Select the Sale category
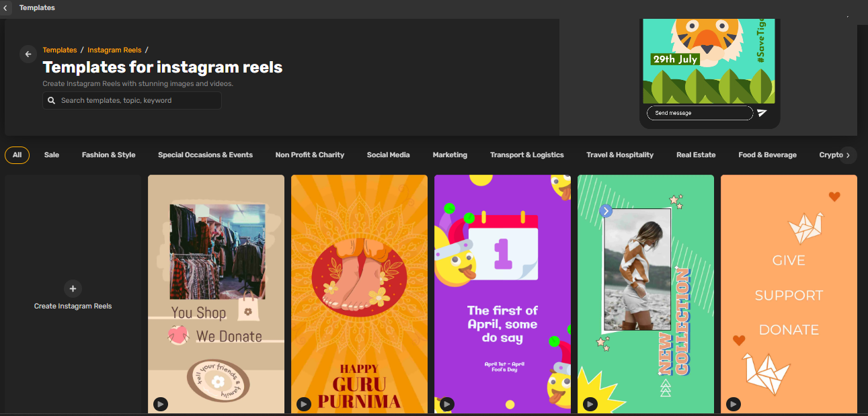The height and width of the screenshot is (416, 868). point(52,155)
